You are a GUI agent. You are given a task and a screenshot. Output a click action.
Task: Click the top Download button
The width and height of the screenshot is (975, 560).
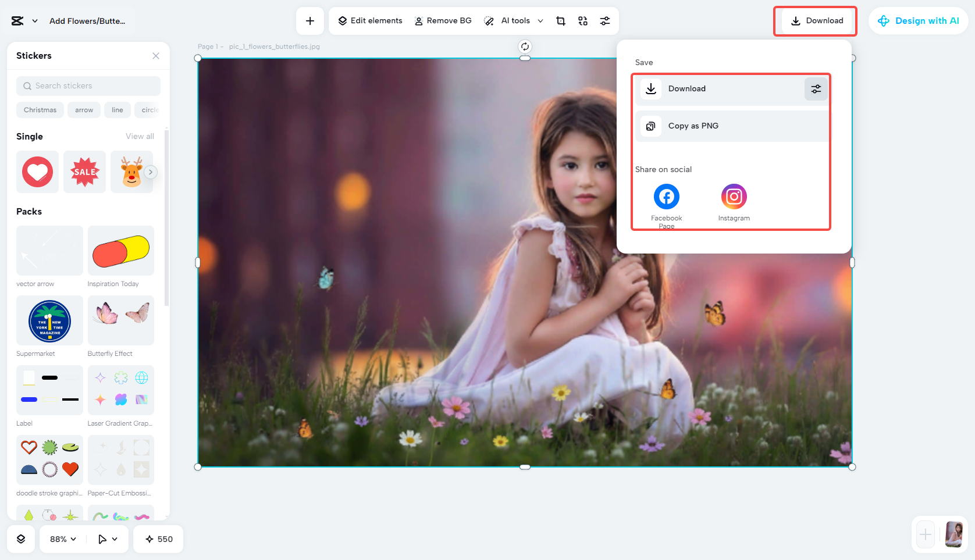coord(817,21)
